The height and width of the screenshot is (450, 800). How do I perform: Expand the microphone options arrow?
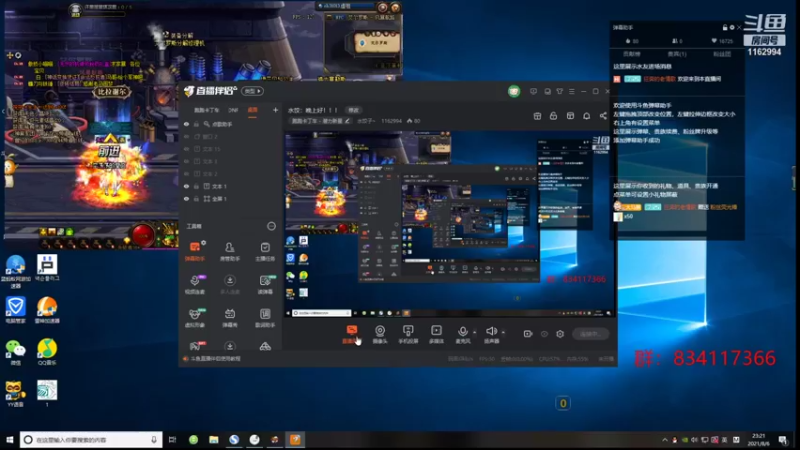(474, 332)
